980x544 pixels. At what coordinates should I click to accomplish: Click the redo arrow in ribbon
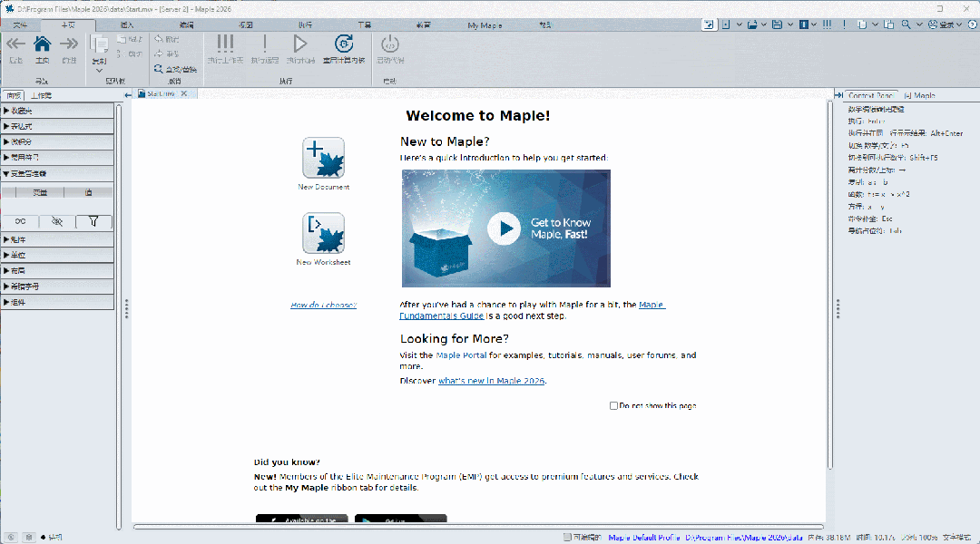tap(159, 53)
